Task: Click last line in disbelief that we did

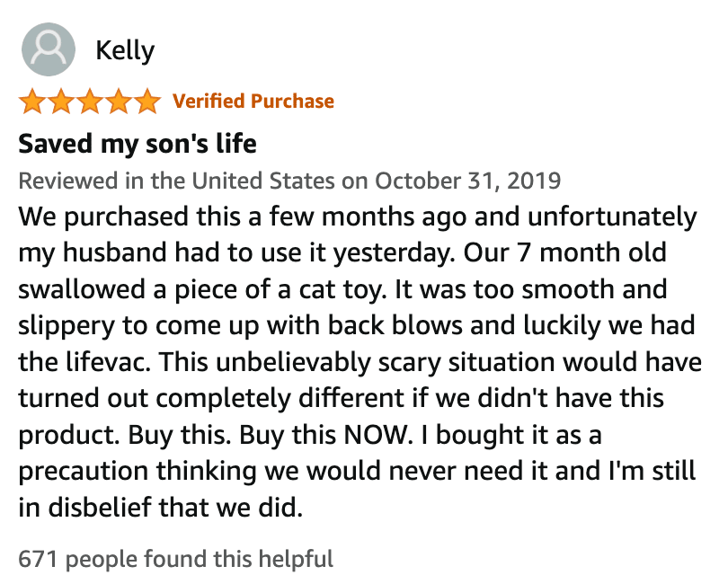Action: tap(161, 507)
